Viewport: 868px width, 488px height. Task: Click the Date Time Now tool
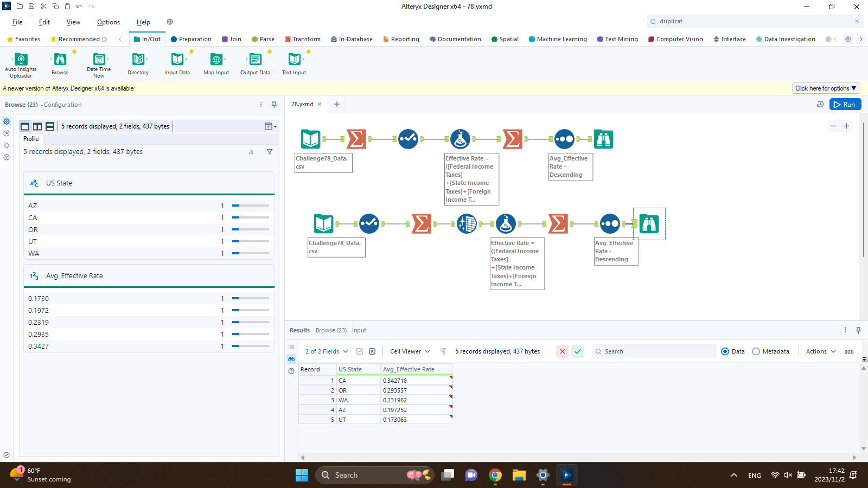pos(99,60)
